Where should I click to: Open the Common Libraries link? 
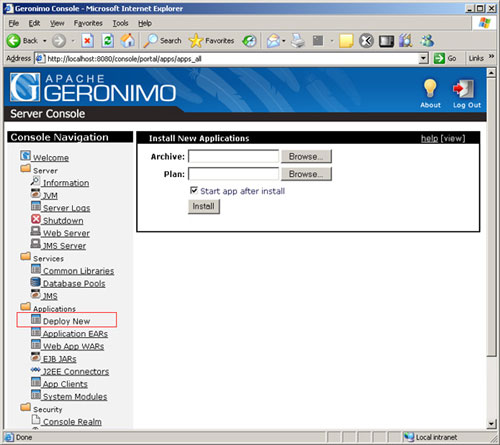(x=79, y=271)
